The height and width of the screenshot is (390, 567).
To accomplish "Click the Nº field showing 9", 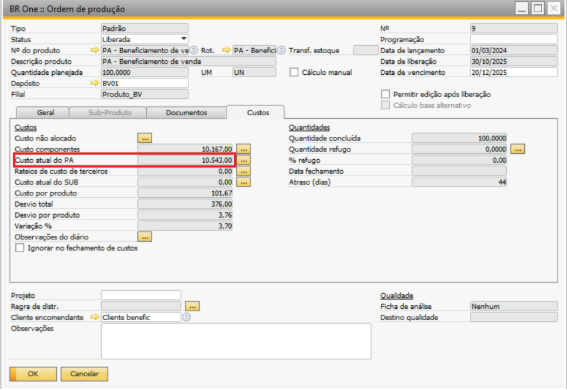I will click(514, 28).
